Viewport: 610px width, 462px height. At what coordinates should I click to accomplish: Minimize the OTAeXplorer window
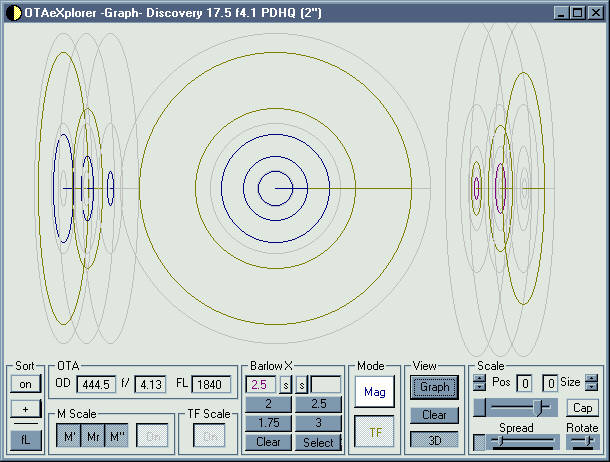(561, 13)
